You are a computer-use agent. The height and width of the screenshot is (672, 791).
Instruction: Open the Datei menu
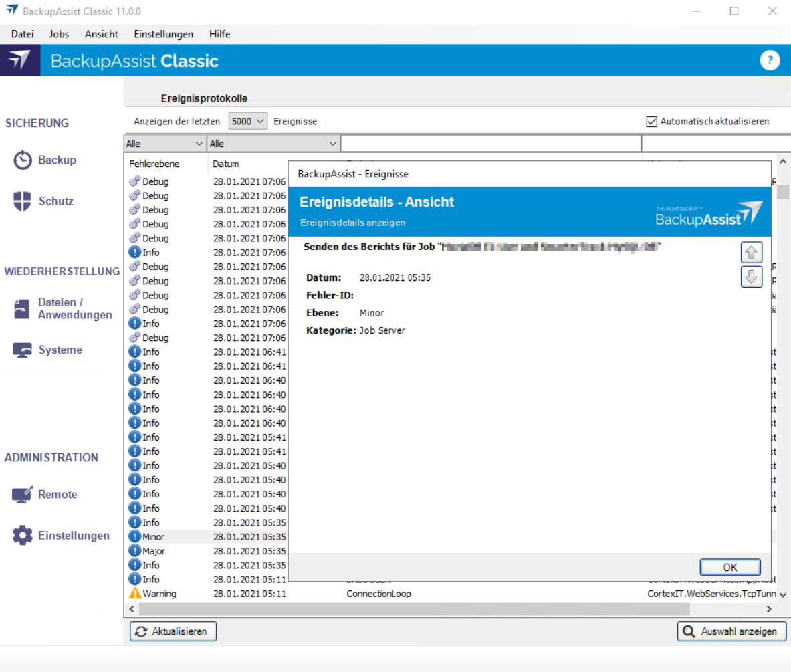coord(23,34)
